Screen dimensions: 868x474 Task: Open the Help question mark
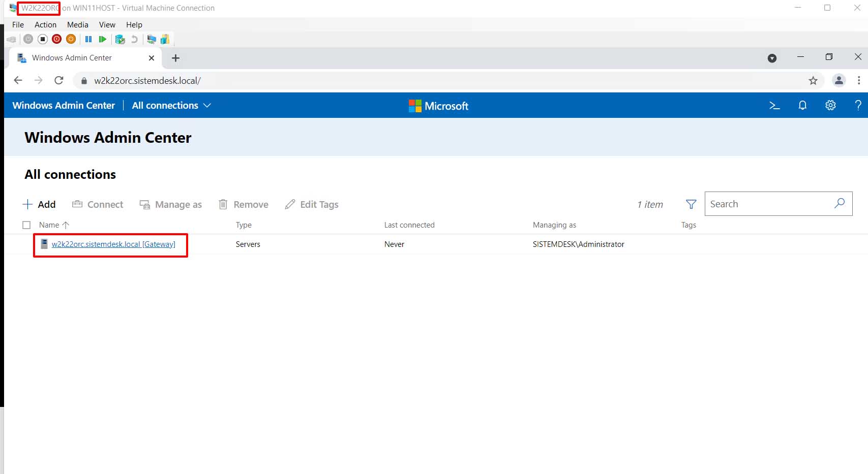[858, 105]
